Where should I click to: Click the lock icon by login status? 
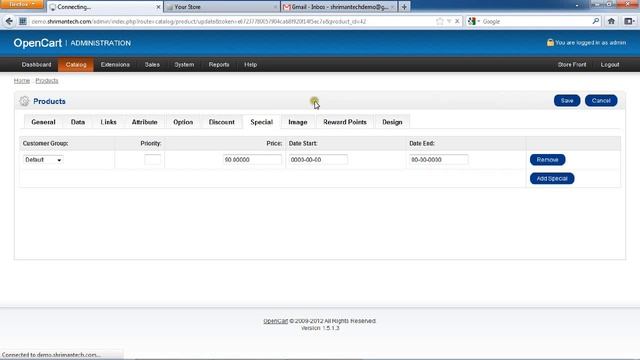coord(550,42)
